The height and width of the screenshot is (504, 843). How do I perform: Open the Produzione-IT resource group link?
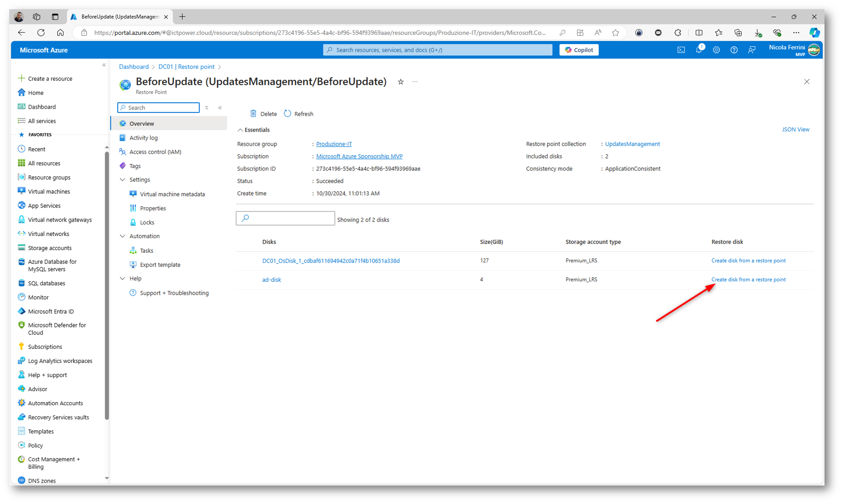point(334,144)
